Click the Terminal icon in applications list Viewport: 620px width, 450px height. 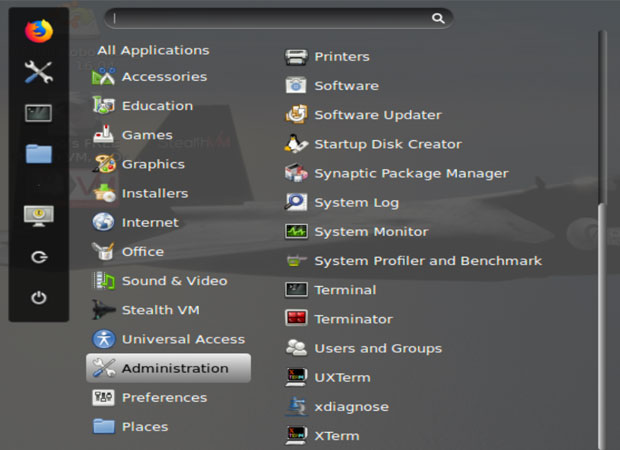pyautogui.click(x=296, y=290)
